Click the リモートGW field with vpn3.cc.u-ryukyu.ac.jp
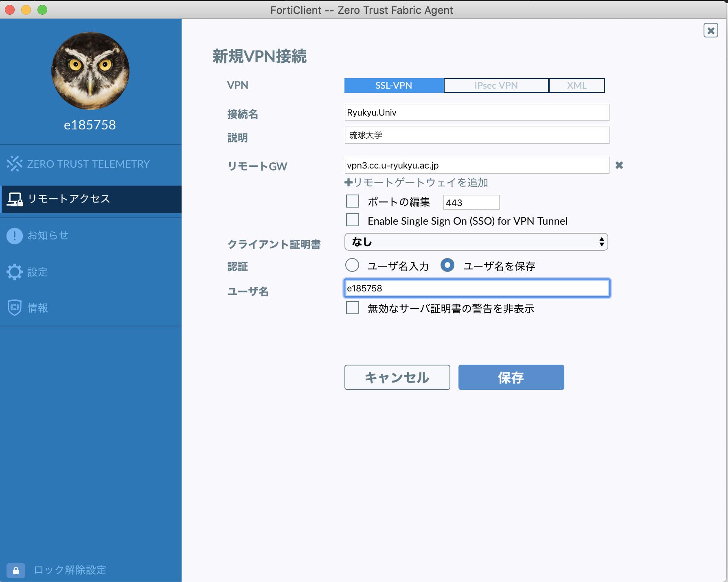This screenshot has width=728, height=582. [x=477, y=165]
